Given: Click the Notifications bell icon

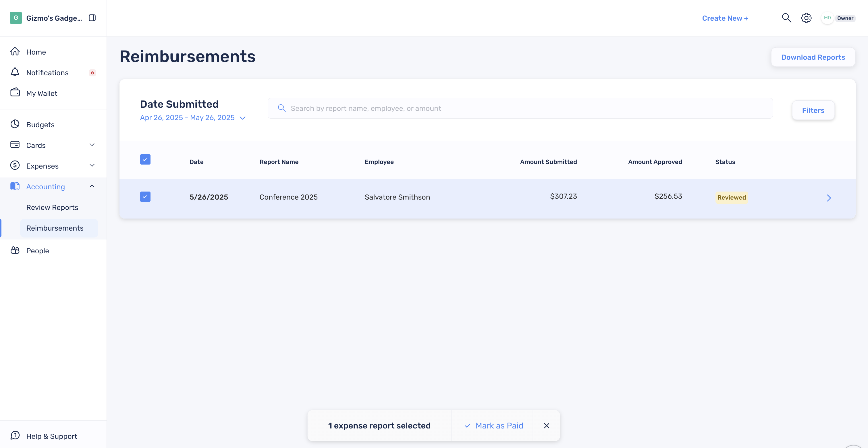Looking at the screenshot, I should tap(15, 72).
